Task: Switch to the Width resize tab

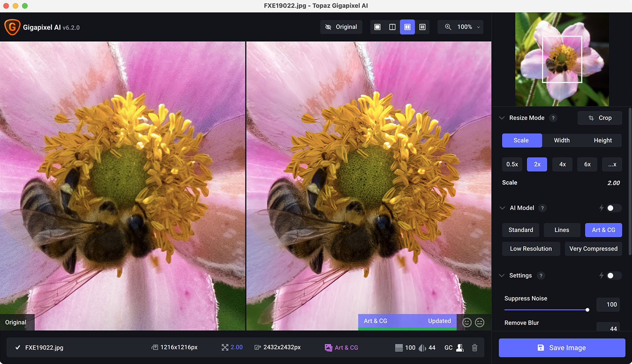Action: 562,140
